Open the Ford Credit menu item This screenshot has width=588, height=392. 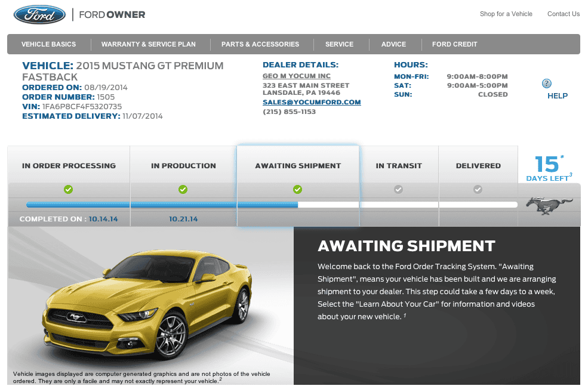click(454, 44)
